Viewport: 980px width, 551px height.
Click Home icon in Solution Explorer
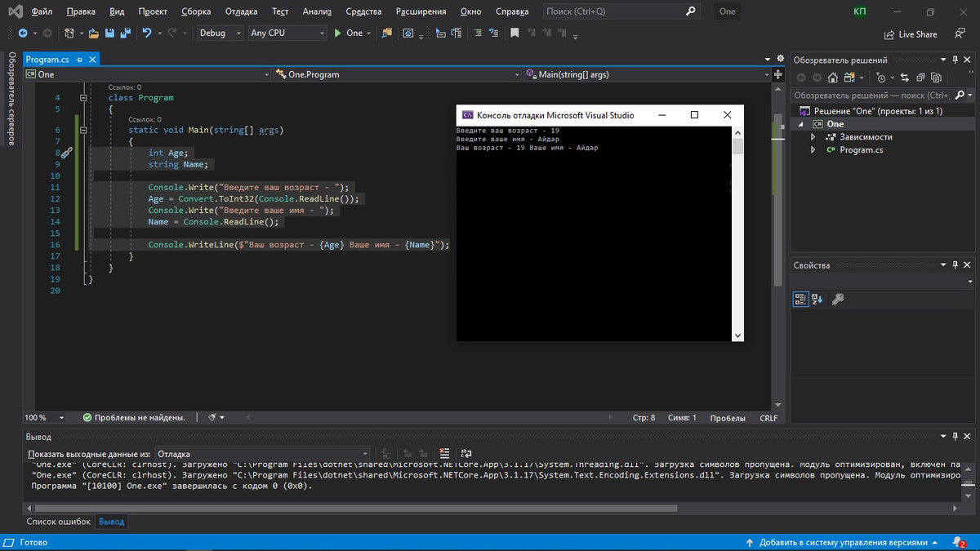tap(832, 78)
